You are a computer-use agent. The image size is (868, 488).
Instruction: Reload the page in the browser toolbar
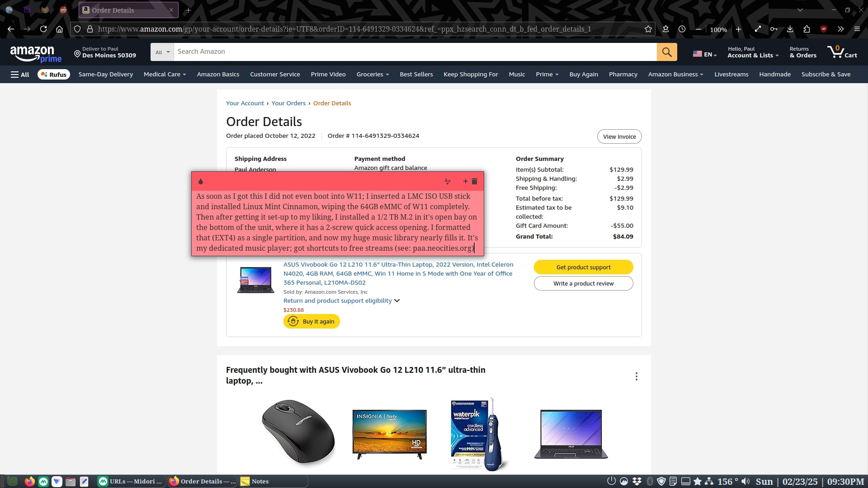[x=43, y=29]
